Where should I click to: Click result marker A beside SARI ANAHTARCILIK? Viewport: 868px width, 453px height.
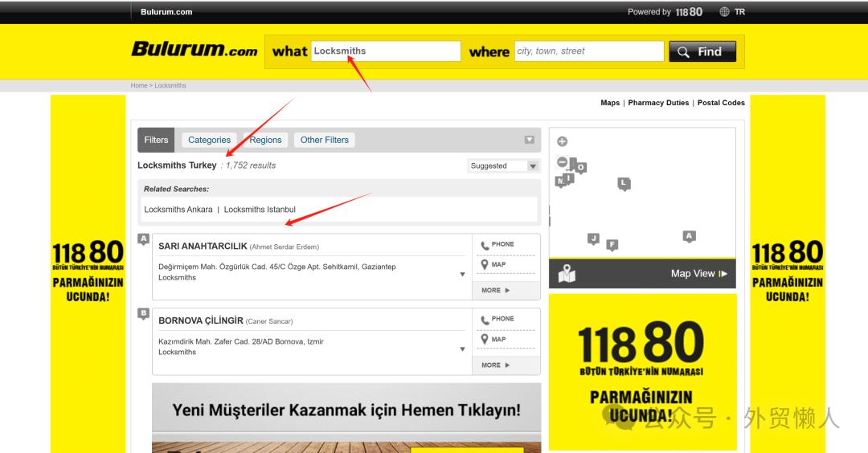(143, 239)
